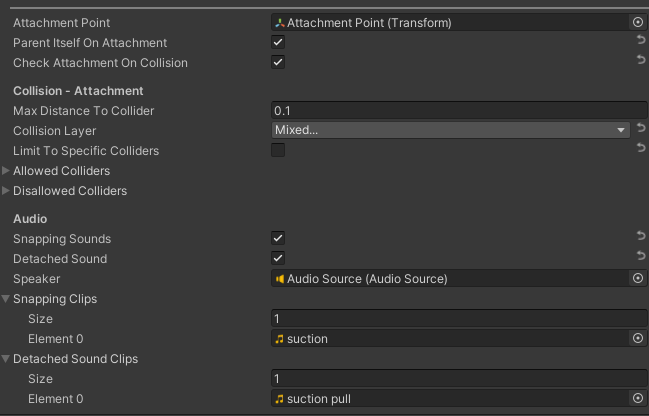This screenshot has height=416, width=649.
Task: Disable Check Attachment On Collision
Action: [x=278, y=62]
